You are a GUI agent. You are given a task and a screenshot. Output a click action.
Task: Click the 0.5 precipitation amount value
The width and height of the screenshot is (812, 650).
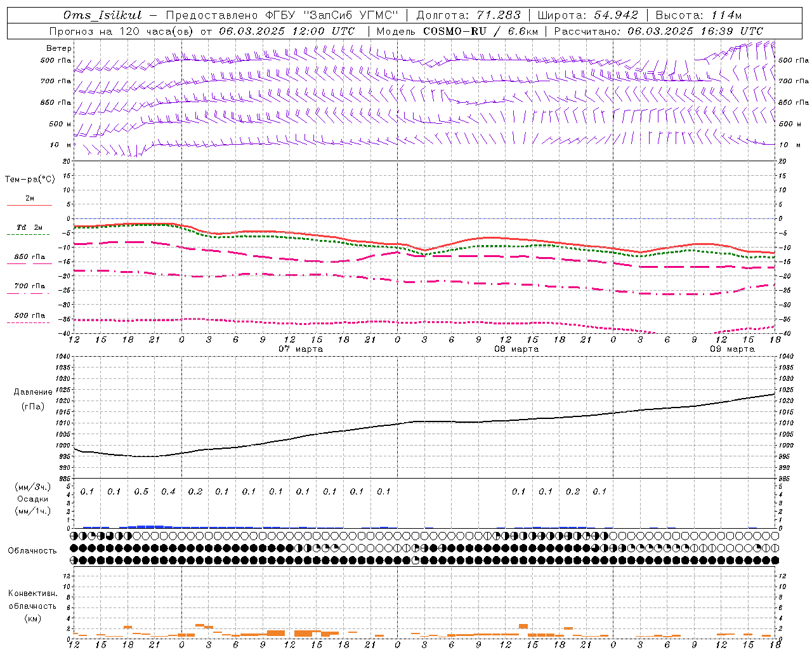coord(141,492)
